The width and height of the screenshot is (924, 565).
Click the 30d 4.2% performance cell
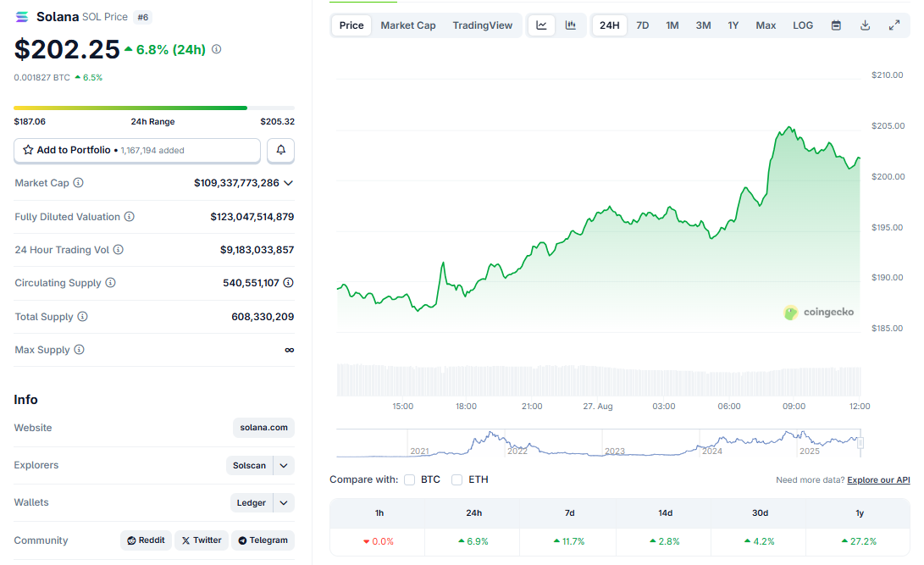point(759,541)
